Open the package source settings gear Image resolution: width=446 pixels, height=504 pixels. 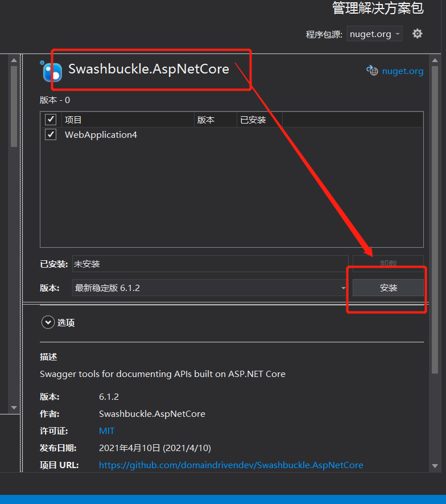click(417, 34)
